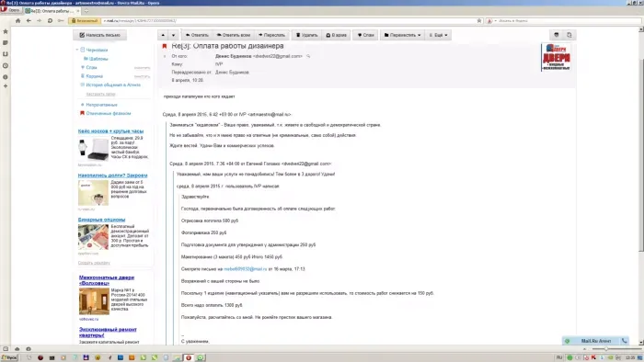The width and height of the screenshot is (644, 362).
Task: Open Черновики drafts folder
Action: [97, 50]
